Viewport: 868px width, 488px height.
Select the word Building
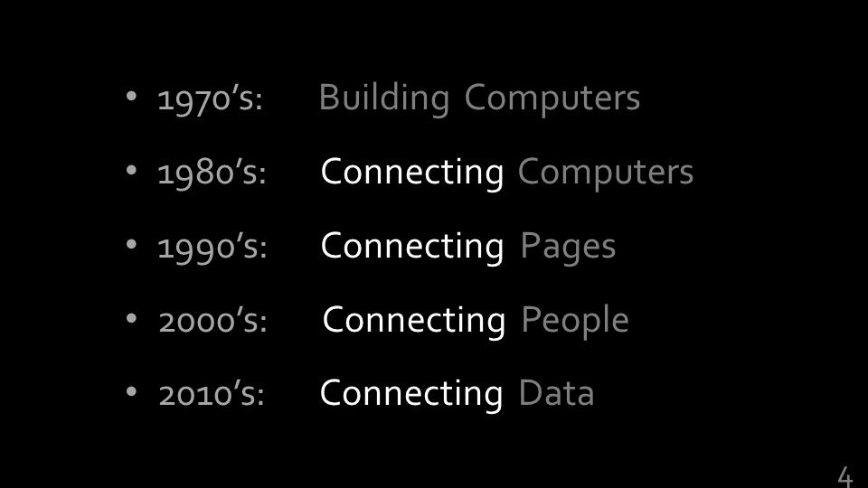[384, 99]
